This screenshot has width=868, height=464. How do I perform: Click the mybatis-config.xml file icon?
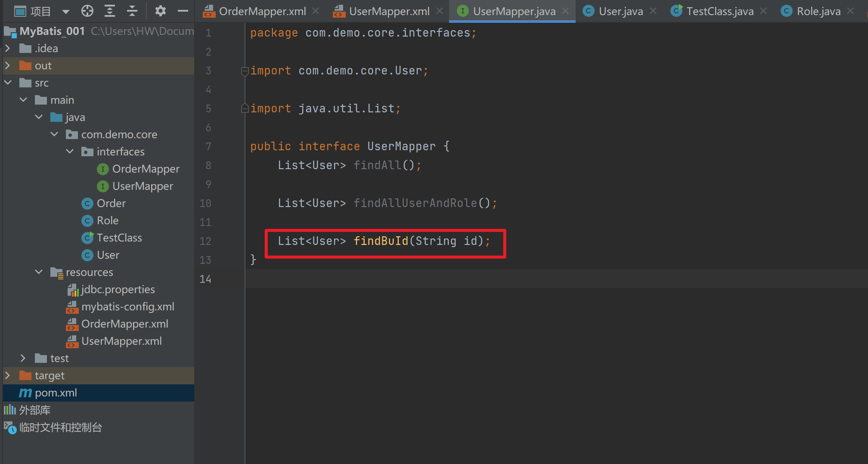[72, 307]
